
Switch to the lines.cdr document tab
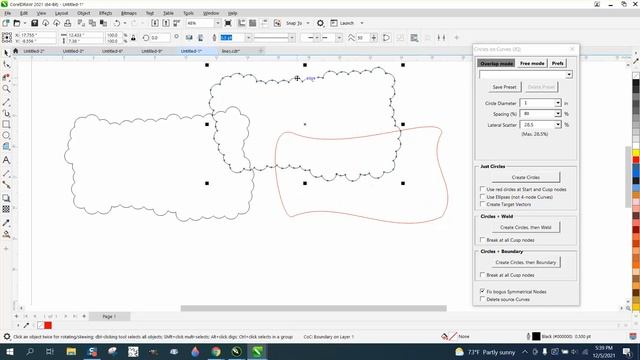(x=231, y=51)
